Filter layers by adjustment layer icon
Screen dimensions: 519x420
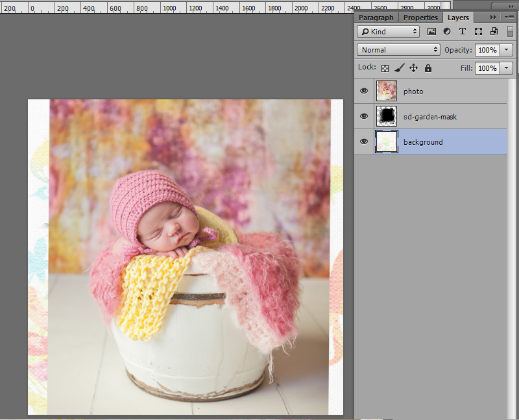447,31
